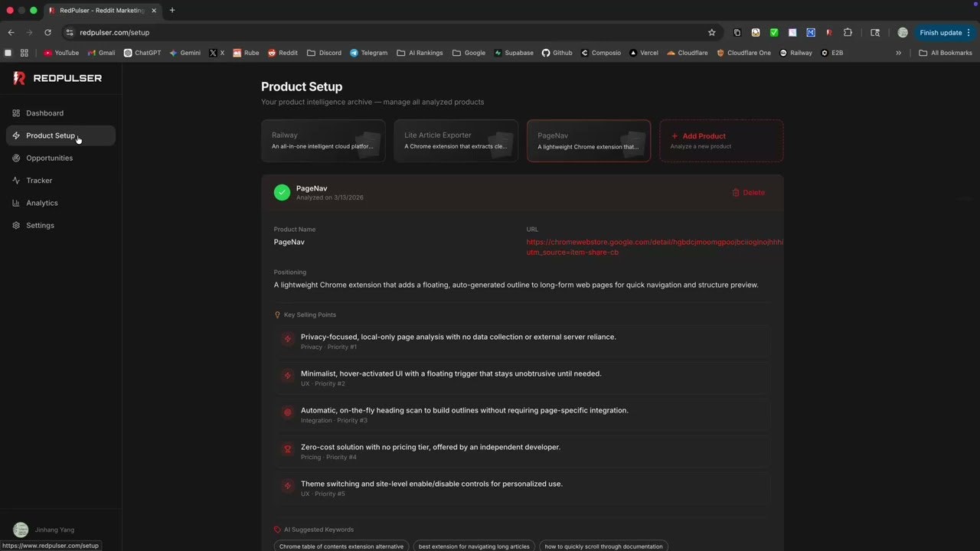The width and height of the screenshot is (980, 551).
Task: Reload the page
Action: (x=47, y=32)
